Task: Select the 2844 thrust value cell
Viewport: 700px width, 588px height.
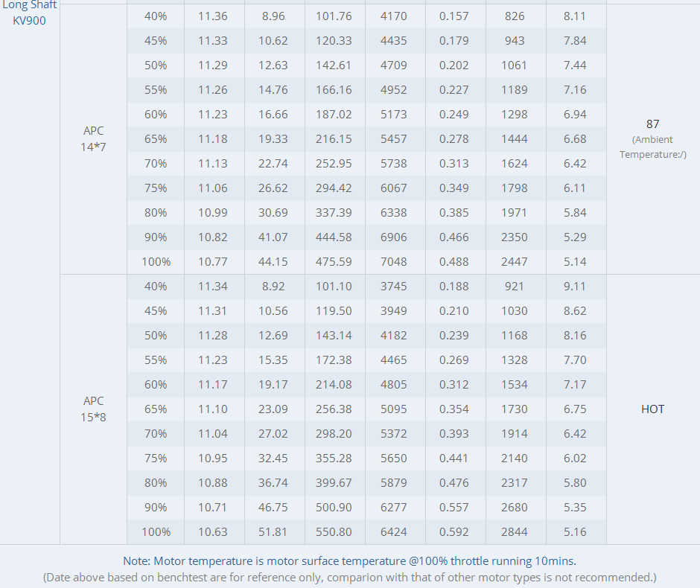Action: tap(515, 532)
